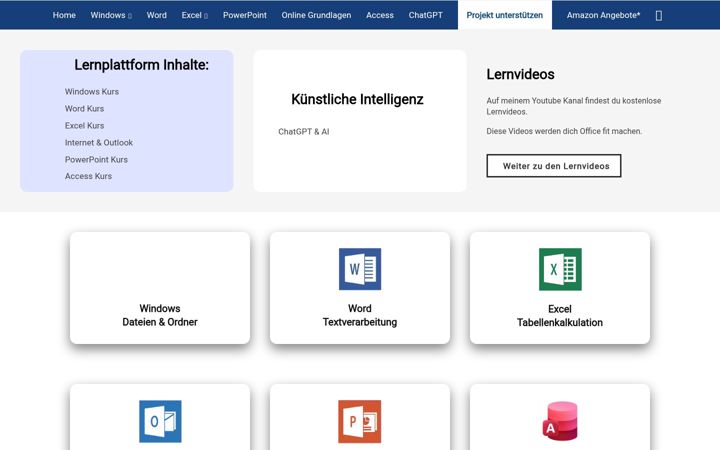The width and height of the screenshot is (720, 450).
Task: Select the Projekt unterstützen tab
Action: (x=505, y=15)
